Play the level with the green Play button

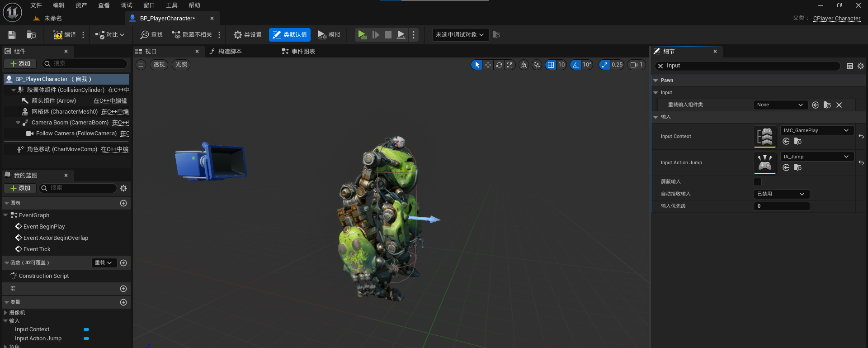click(x=362, y=35)
